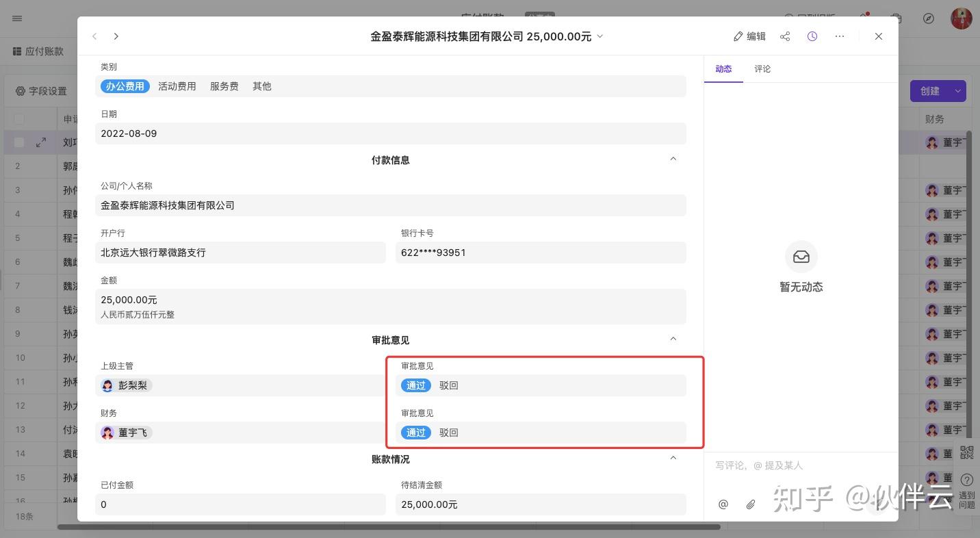The height and width of the screenshot is (538, 980).
Task: Click the 公司/个人名称 field
Action: pos(391,205)
